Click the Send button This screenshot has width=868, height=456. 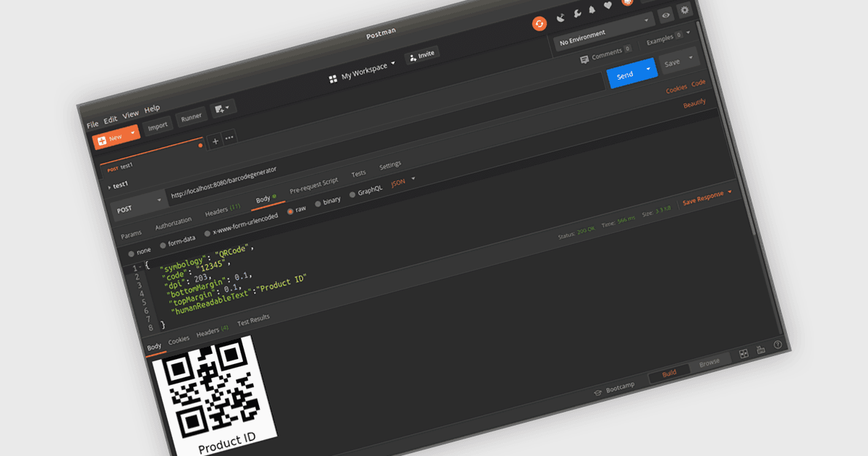point(625,75)
